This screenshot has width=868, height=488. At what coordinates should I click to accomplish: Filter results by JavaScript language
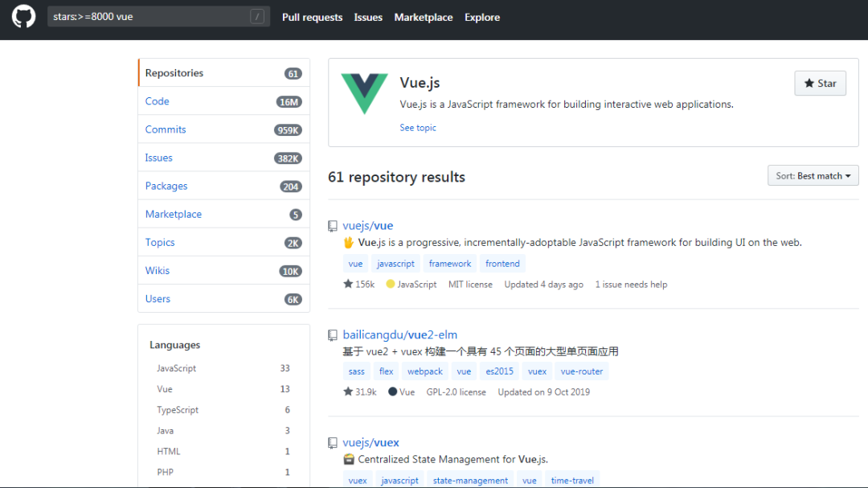pyautogui.click(x=177, y=368)
